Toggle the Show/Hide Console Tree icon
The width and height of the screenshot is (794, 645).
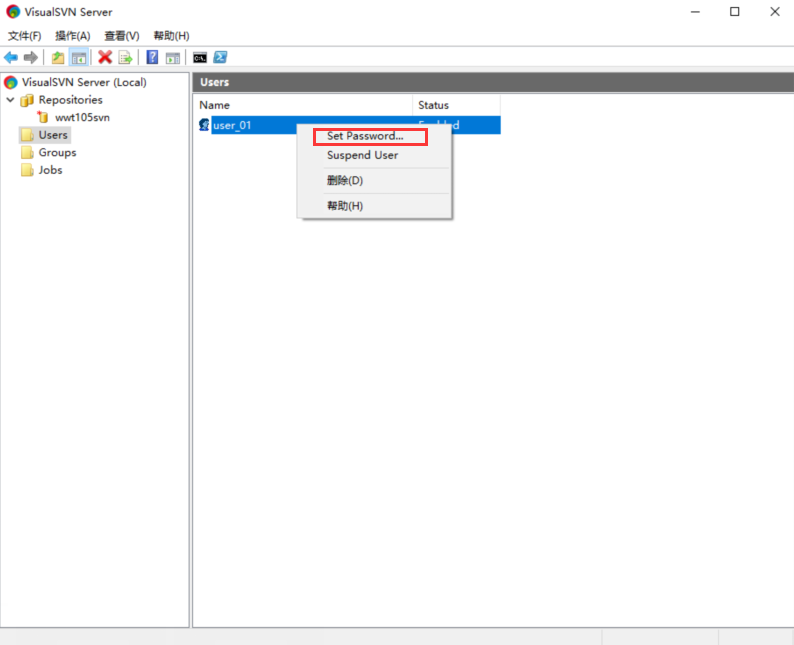point(78,58)
